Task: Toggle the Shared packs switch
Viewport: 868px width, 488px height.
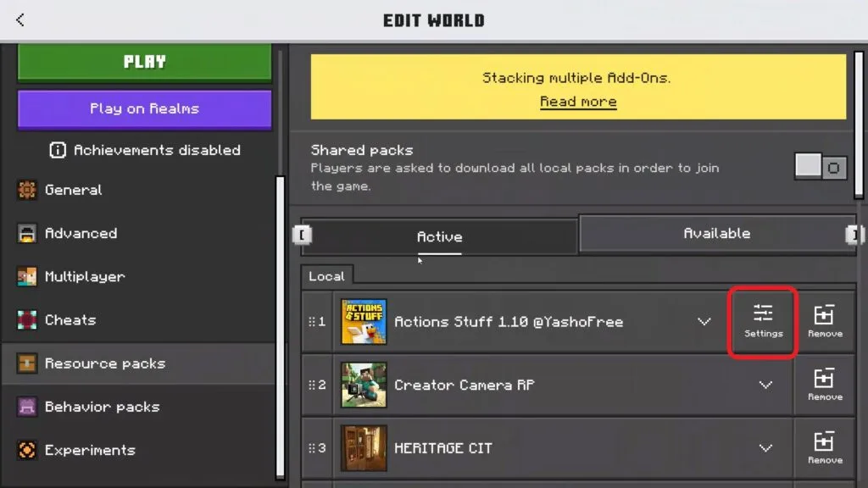Action: click(x=821, y=166)
